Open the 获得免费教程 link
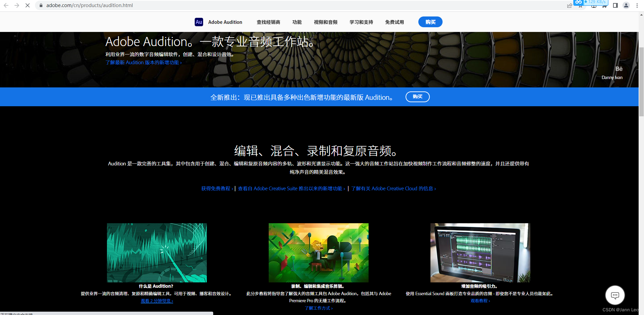644x315 pixels. pos(217,189)
